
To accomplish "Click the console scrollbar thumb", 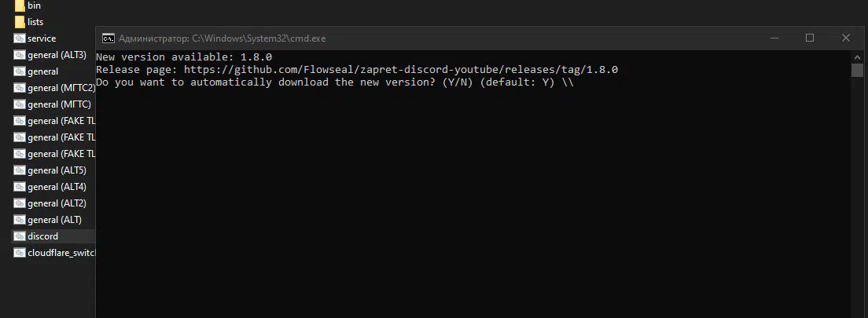I will pos(857,70).
